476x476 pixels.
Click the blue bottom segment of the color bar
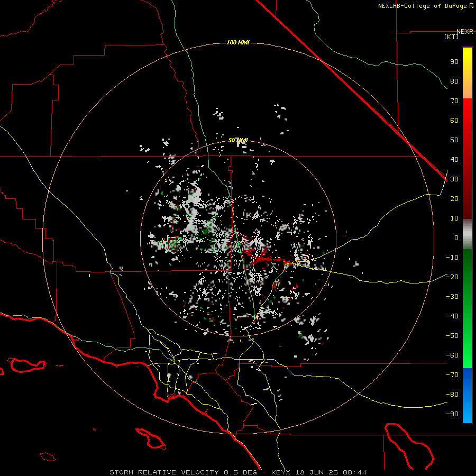[467, 396]
